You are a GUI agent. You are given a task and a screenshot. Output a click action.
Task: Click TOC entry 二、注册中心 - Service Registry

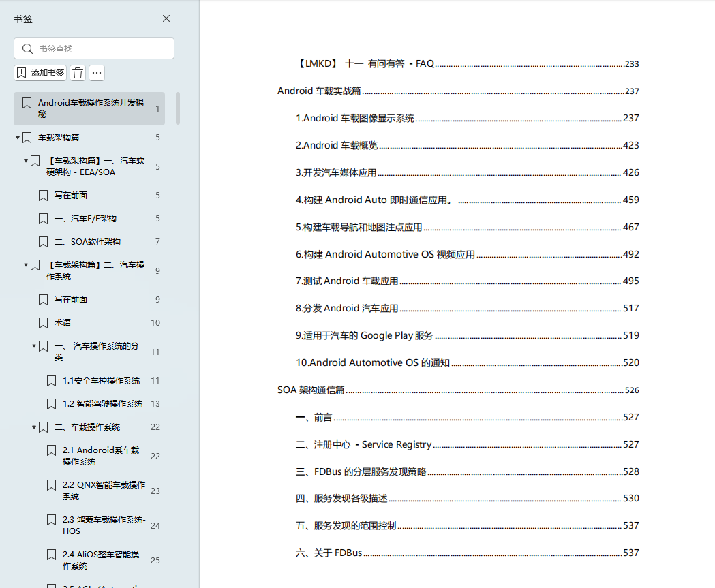click(468, 444)
